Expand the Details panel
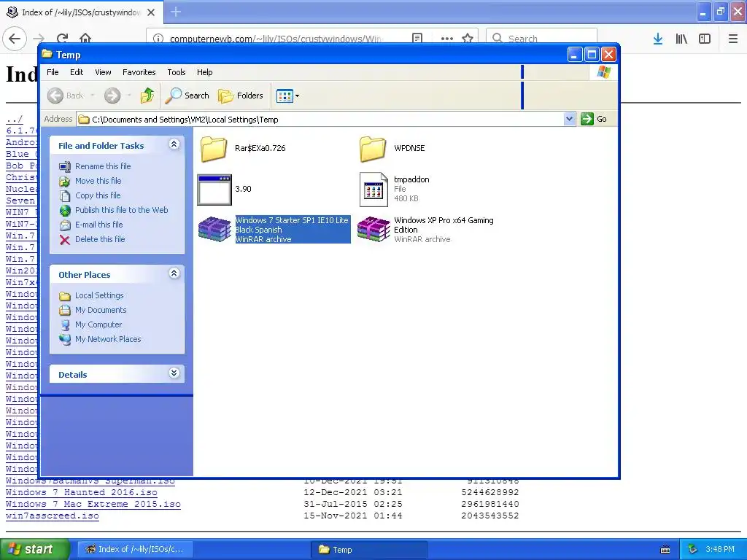Image resolution: width=747 pixels, height=560 pixels. tap(174, 373)
